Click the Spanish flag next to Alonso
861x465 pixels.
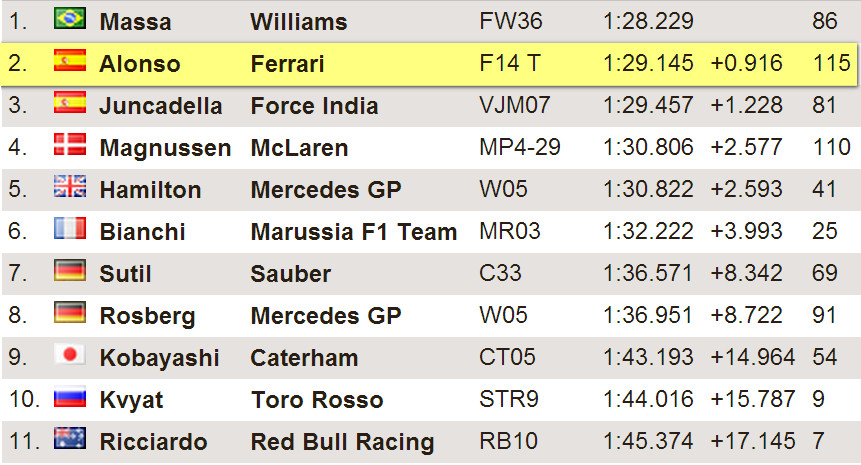tap(70, 60)
